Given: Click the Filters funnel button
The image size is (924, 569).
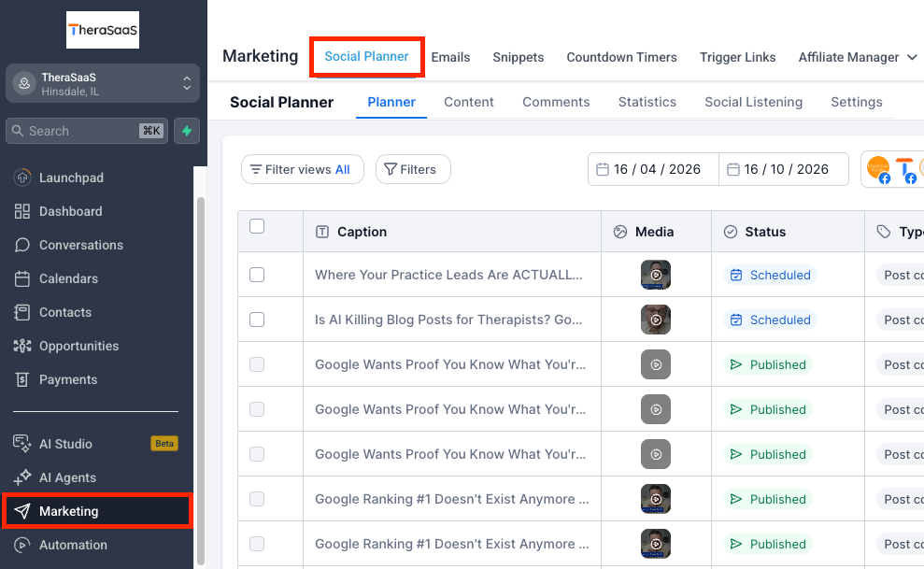Looking at the screenshot, I should pos(413,170).
